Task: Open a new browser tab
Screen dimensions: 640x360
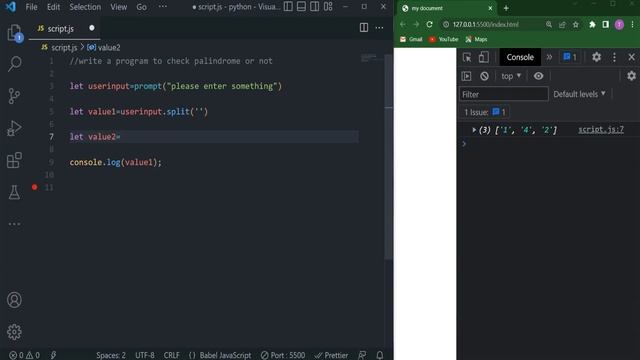Action: (x=506, y=8)
